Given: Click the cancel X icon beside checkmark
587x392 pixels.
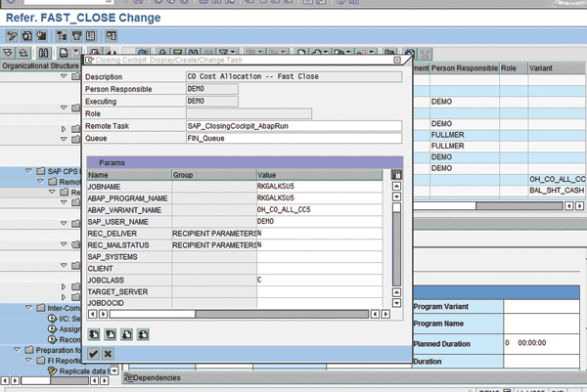Looking at the screenshot, I should (x=108, y=353).
